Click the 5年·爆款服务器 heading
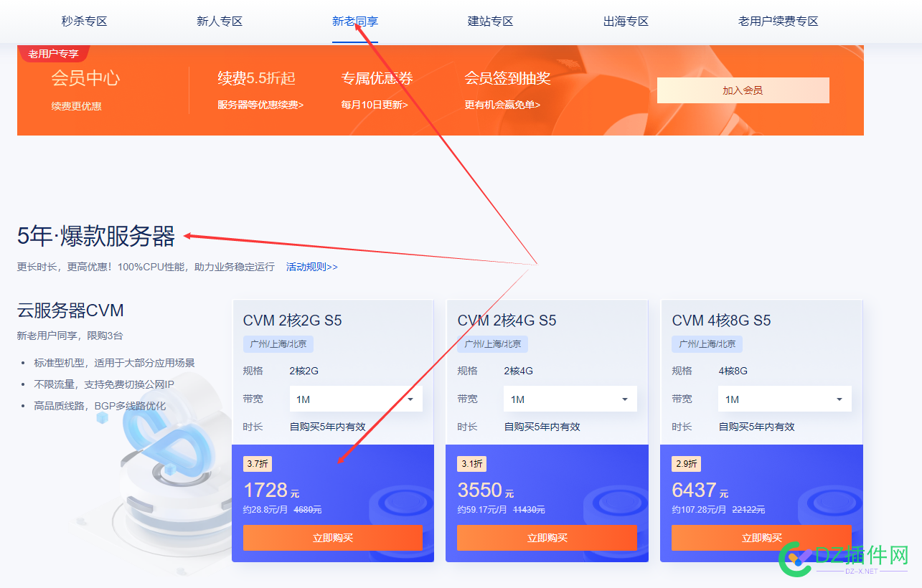Screen dimensions: 922x588 [96, 236]
